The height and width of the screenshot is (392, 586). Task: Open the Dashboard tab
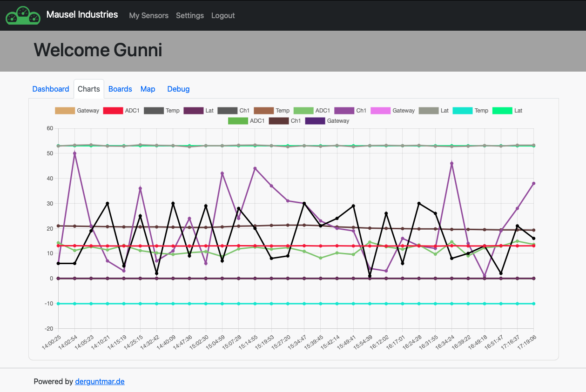51,89
